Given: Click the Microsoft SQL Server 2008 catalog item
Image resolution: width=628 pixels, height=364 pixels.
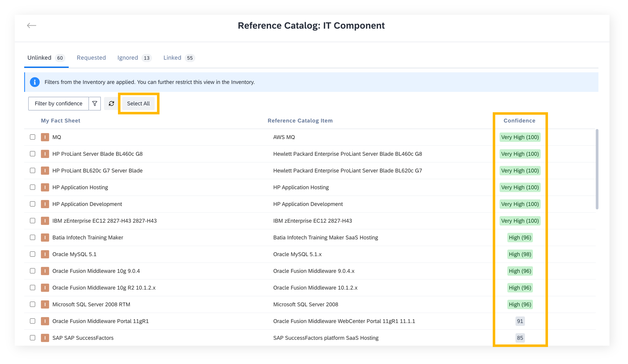Looking at the screenshot, I should coord(305,304).
